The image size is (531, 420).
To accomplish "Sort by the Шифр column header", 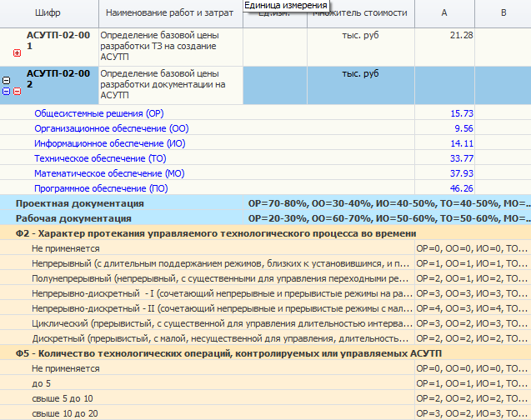I will tap(48, 12).
